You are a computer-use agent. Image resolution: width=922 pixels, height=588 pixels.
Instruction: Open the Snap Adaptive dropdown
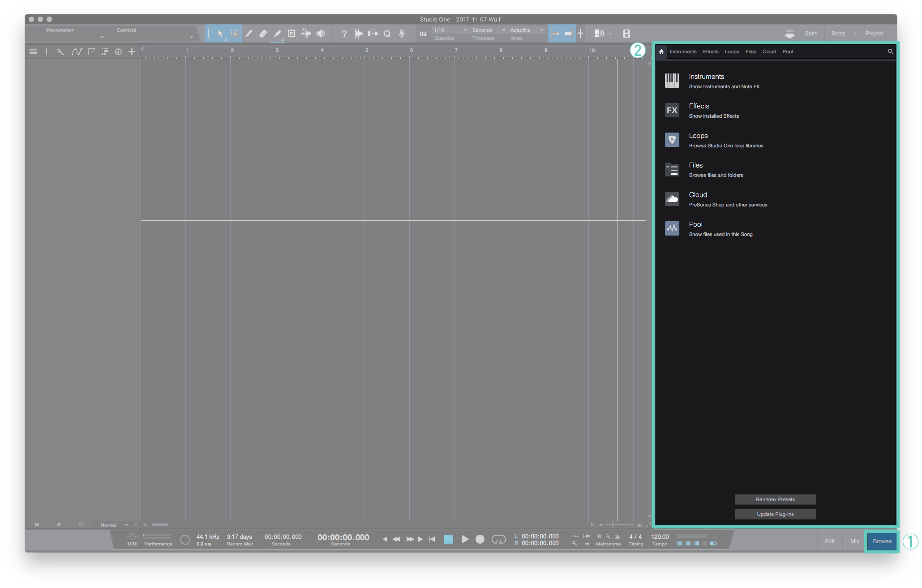[527, 30]
